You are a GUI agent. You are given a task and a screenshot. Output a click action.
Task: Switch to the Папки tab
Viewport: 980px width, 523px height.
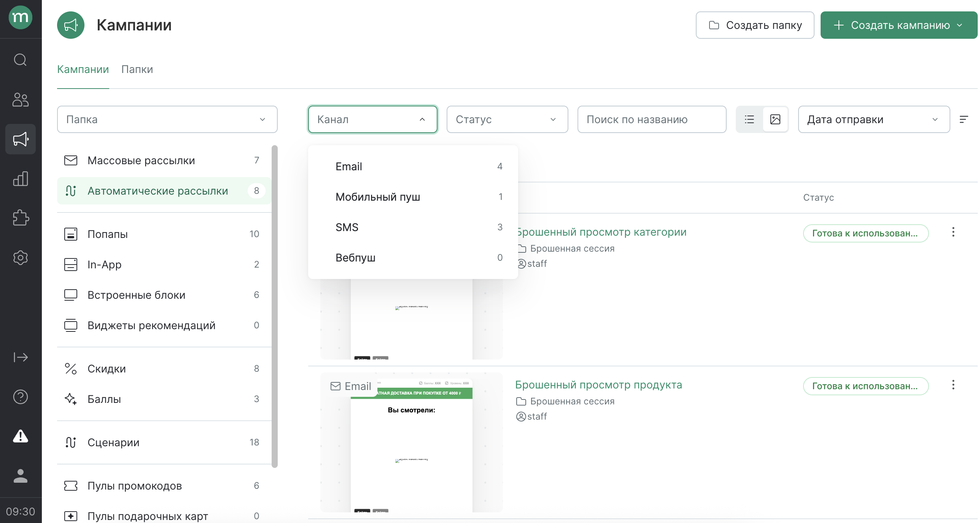137,69
